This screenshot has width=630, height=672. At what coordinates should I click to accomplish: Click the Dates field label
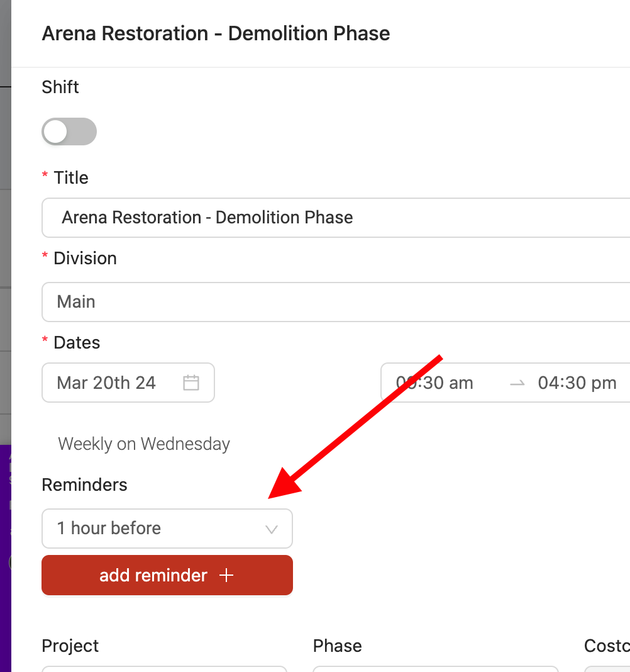(77, 343)
